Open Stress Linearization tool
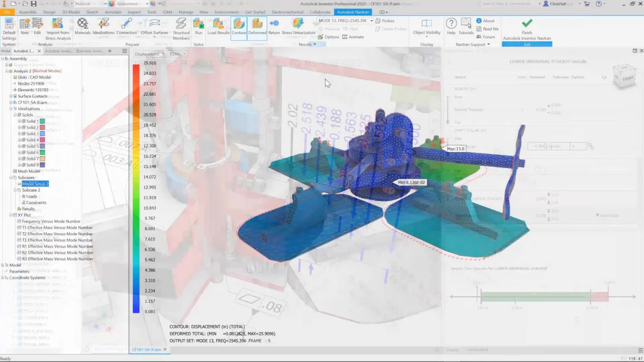The image size is (644, 362). coord(298,27)
